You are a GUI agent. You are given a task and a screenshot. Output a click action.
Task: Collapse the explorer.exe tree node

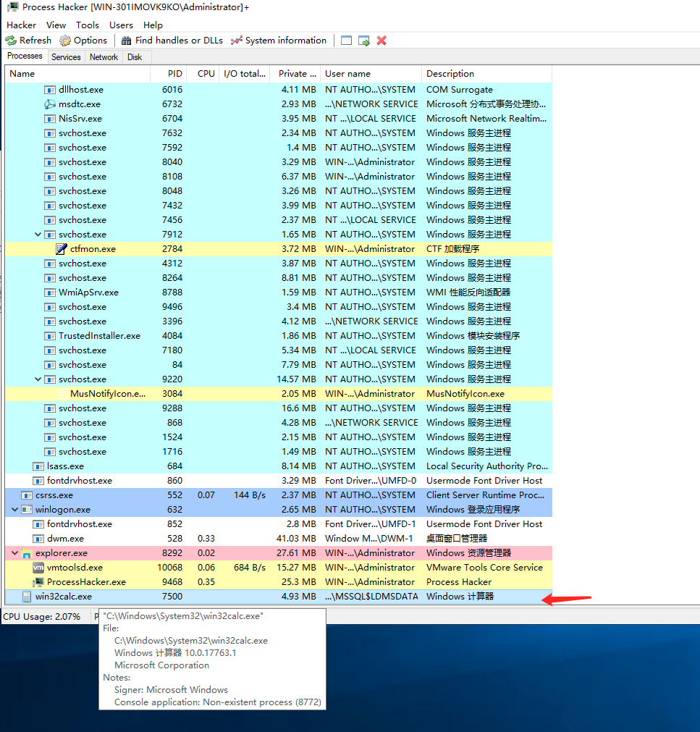point(15,552)
